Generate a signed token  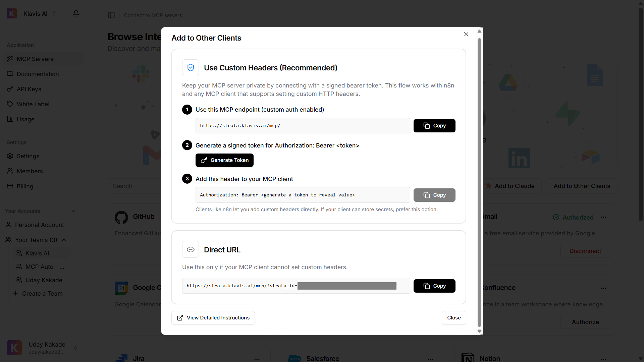tap(224, 160)
